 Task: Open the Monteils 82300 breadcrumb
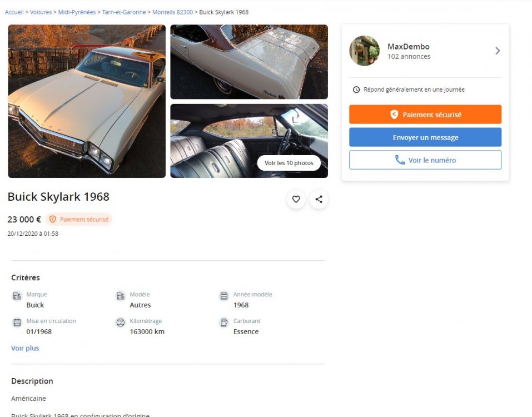172,12
